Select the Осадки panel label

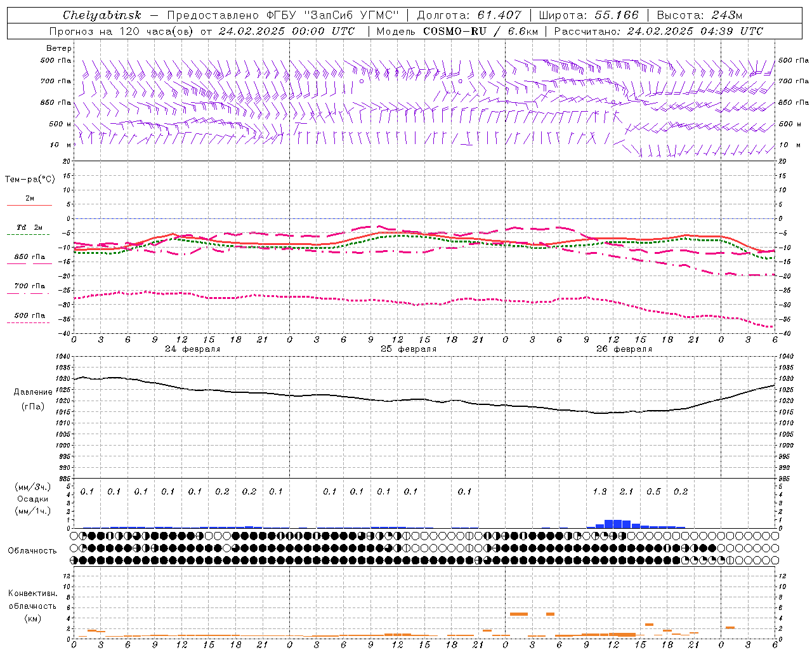point(33,499)
